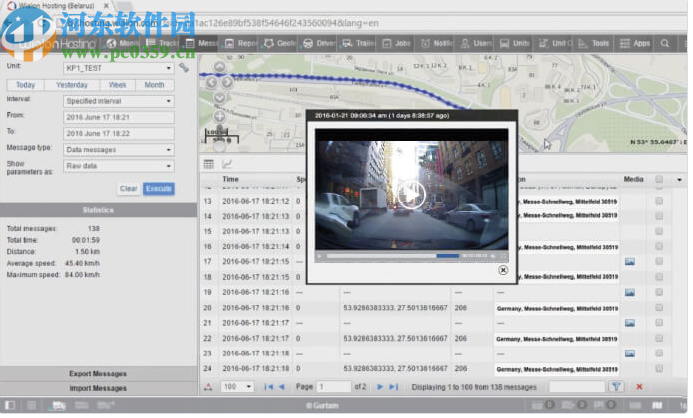Viewport: 693px width, 418px height.
Task: Open the Monitoring panel
Action: (x=122, y=44)
